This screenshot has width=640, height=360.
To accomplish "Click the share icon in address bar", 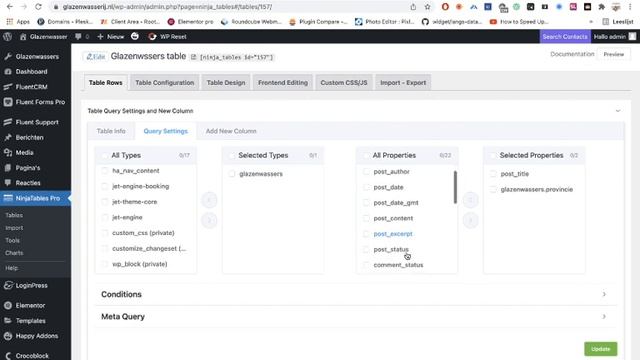I will click(413, 7).
